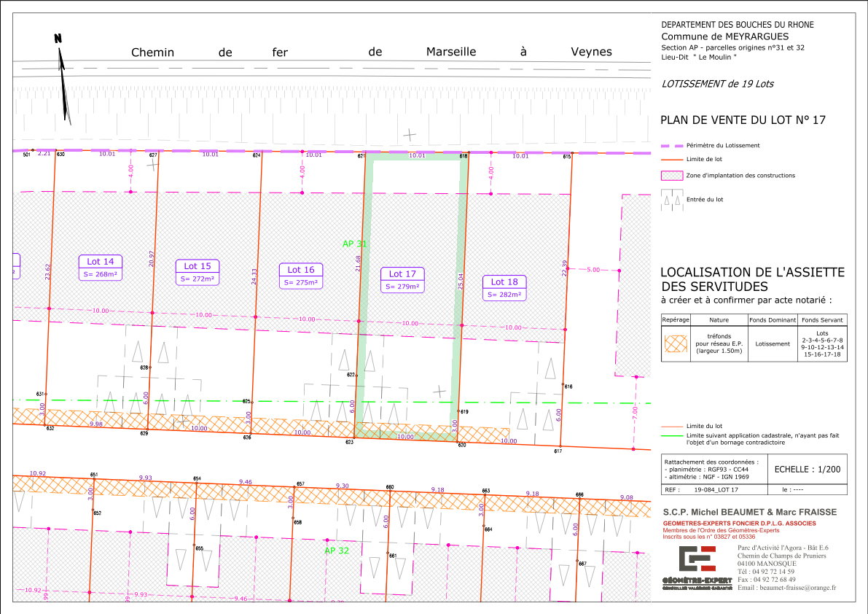The width and height of the screenshot is (868, 614).
Task: Click the beaumet-fraisse@orange.fr email address
Action: [x=798, y=588]
